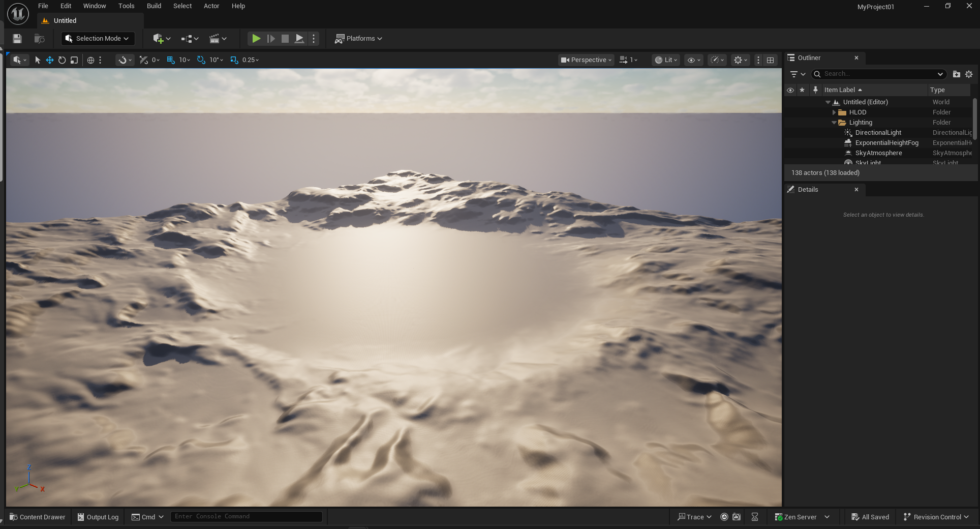The height and width of the screenshot is (529, 980).
Task: Open the rotation snap 10° dropdown
Action: click(x=216, y=60)
